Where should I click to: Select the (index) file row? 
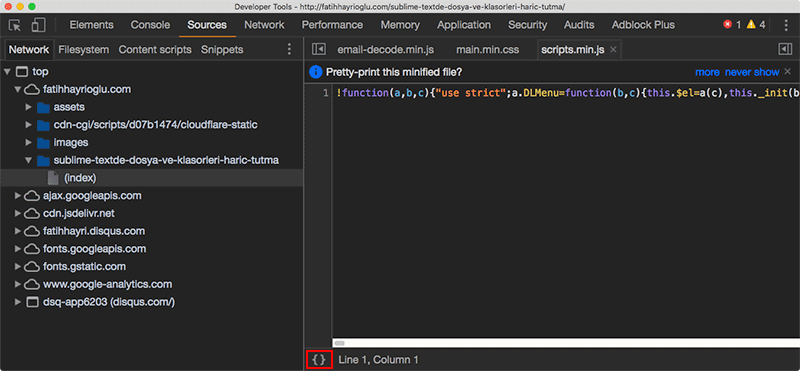coord(152,178)
